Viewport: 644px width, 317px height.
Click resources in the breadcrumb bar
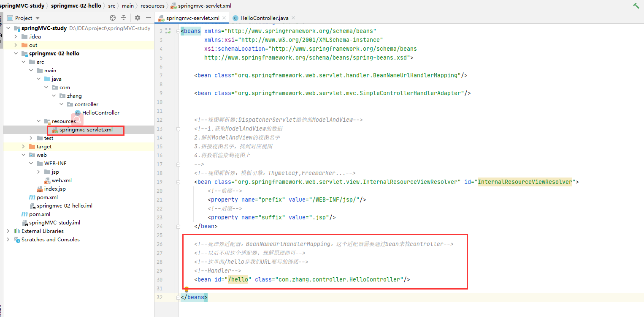(152, 5)
